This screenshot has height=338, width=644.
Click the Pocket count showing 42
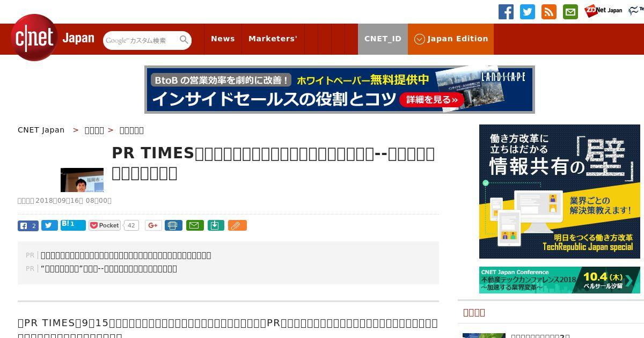(131, 225)
